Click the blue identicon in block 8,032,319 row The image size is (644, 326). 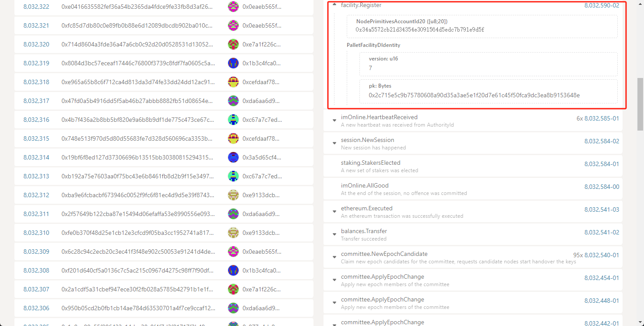(233, 63)
